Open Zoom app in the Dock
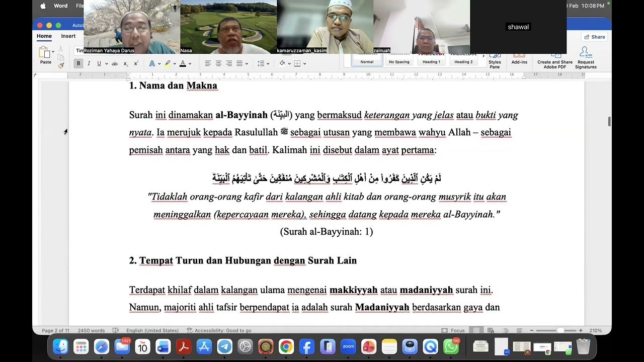Screen dimensions: 644x362 click(x=348, y=346)
